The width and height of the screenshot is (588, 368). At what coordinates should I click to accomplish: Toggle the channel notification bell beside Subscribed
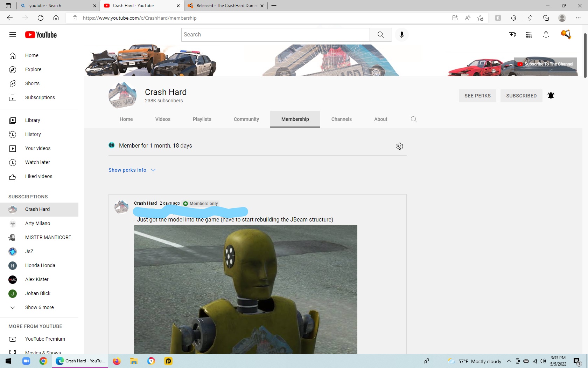551,96
